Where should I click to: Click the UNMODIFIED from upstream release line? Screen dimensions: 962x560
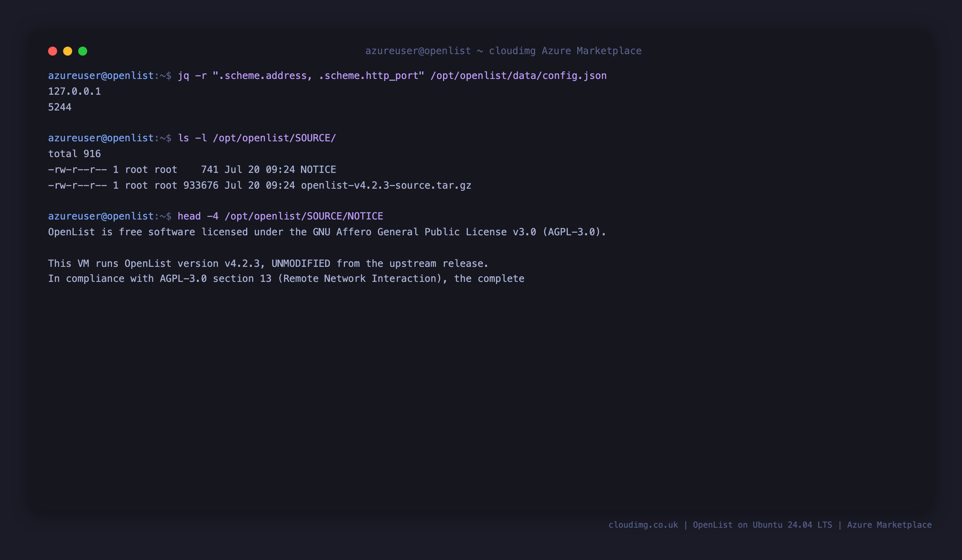click(x=268, y=264)
